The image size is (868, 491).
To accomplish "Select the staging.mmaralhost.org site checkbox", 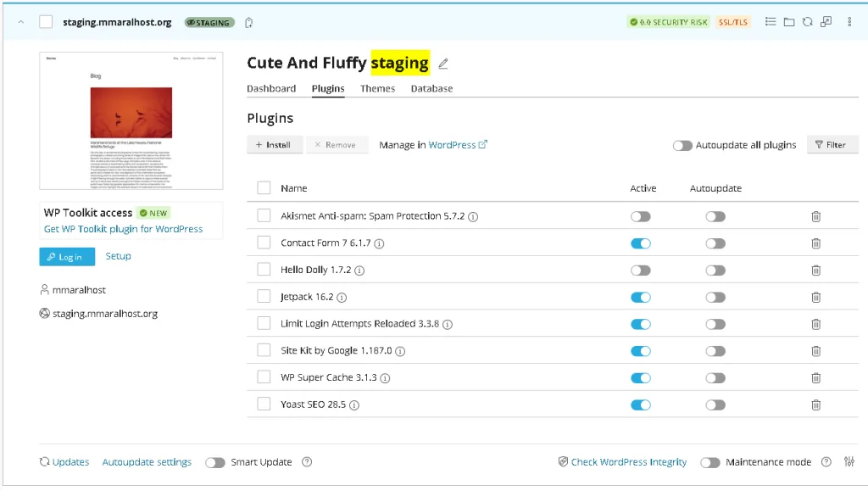I will click(x=46, y=22).
